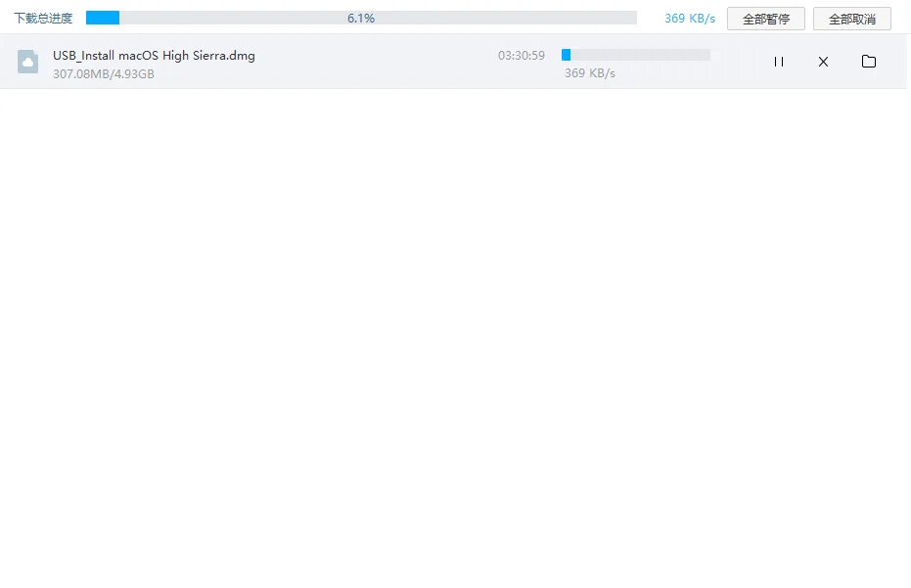Click the 307.08MB/4.93GB size text
The image size is (911, 588).
click(104, 73)
